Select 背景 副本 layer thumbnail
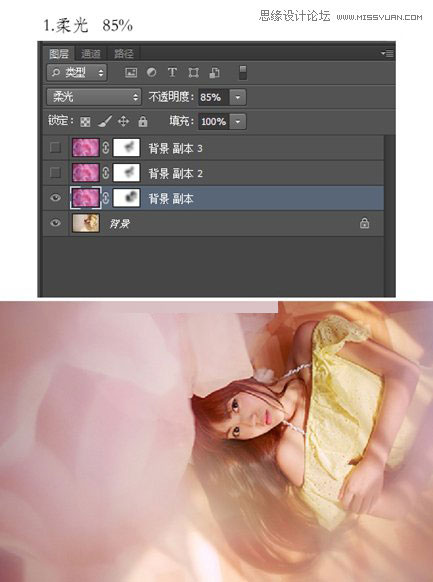 click(x=86, y=197)
